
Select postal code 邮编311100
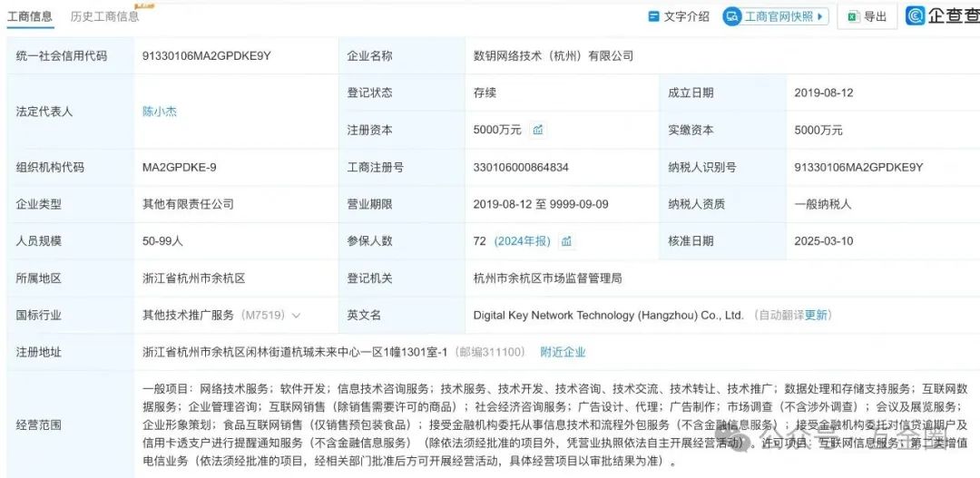pyautogui.click(x=489, y=353)
